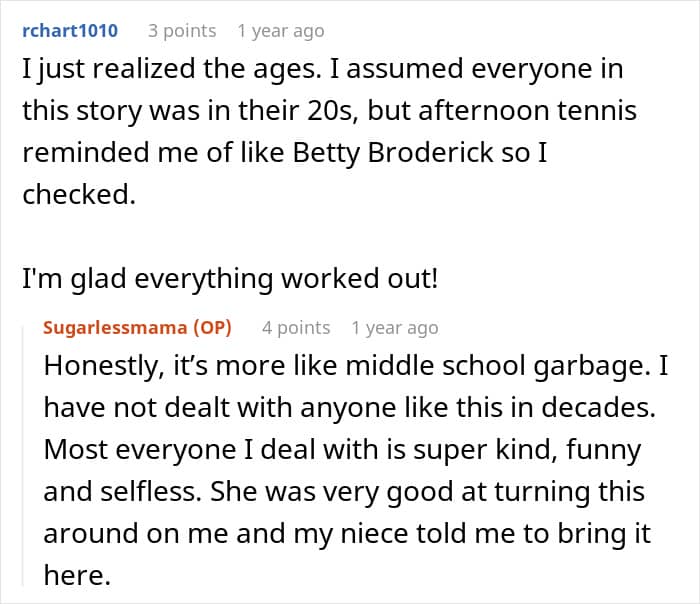Viewport: 700px width, 604px height.
Task: Click the "4 points" score on the reply
Action: (x=296, y=328)
